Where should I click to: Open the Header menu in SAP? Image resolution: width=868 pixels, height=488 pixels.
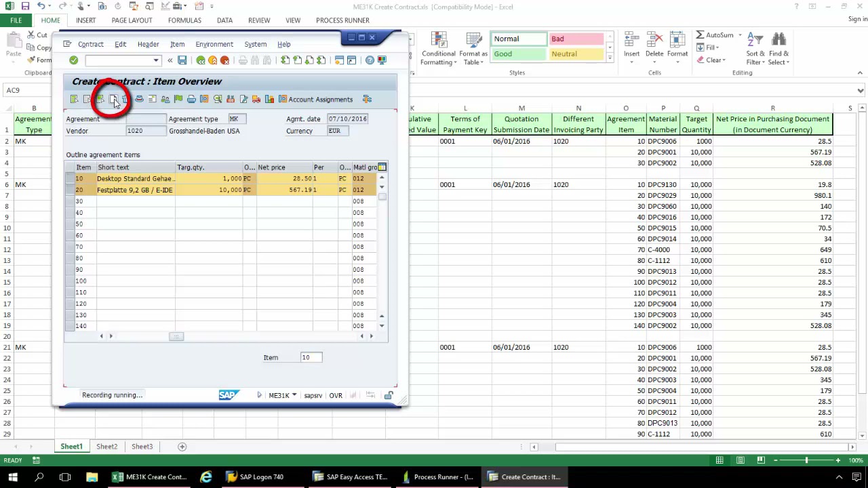click(148, 44)
